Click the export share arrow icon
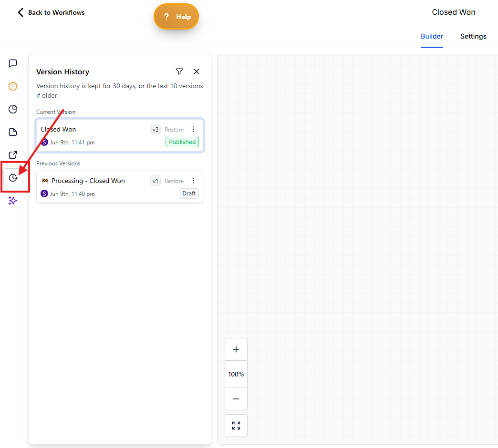498x448 pixels. (x=13, y=155)
